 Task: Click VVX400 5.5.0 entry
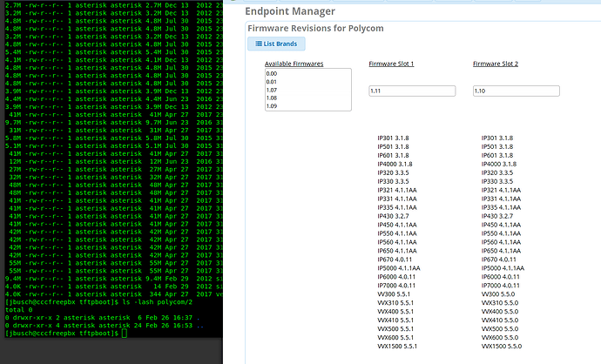(x=500, y=312)
